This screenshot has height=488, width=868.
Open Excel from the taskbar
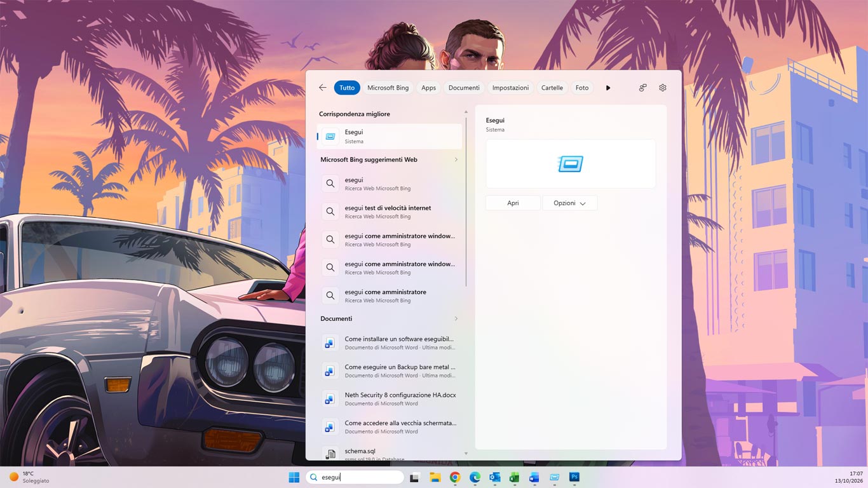click(515, 477)
